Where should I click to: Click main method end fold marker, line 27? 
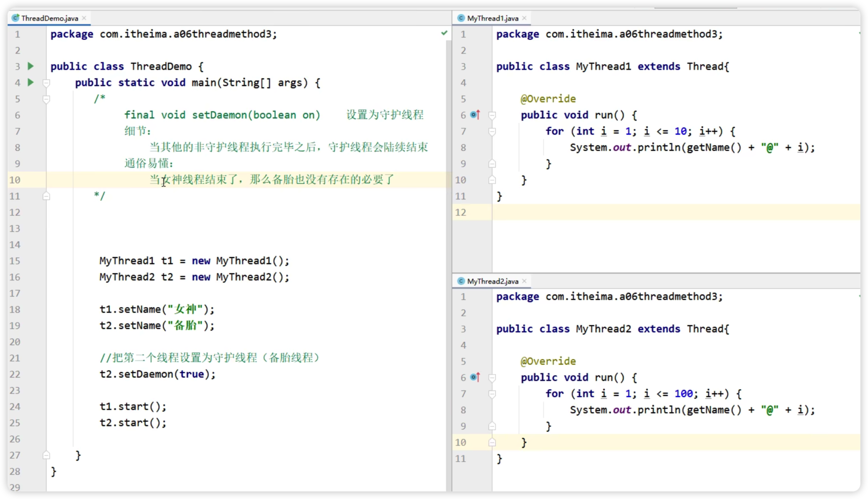pyautogui.click(x=47, y=455)
